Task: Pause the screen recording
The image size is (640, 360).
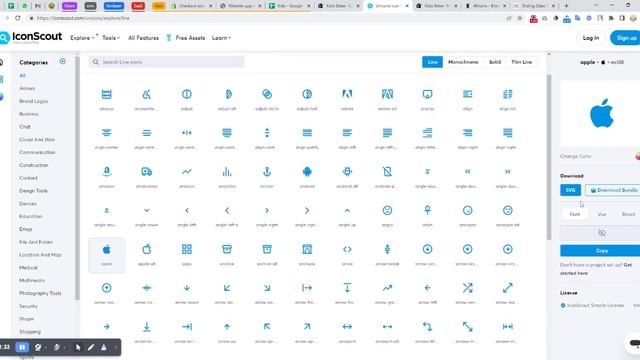Action: [22, 347]
